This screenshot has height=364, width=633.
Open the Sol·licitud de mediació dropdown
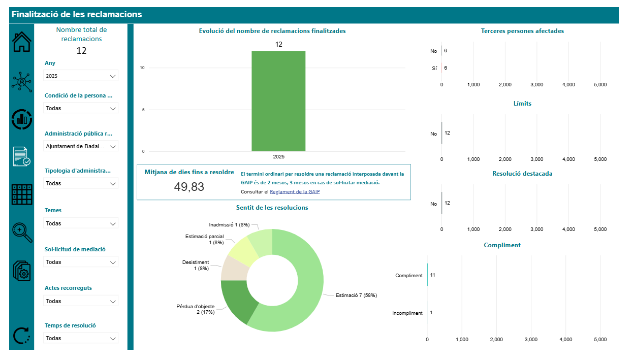click(x=81, y=262)
